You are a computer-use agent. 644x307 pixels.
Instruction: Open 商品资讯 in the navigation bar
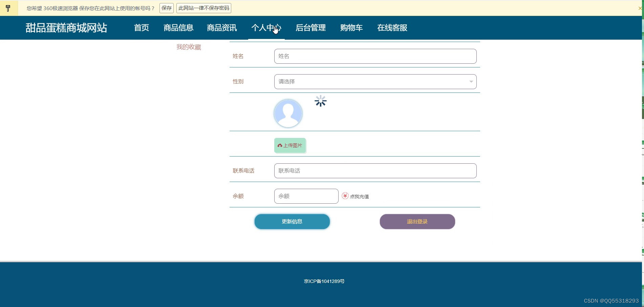[222, 28]
